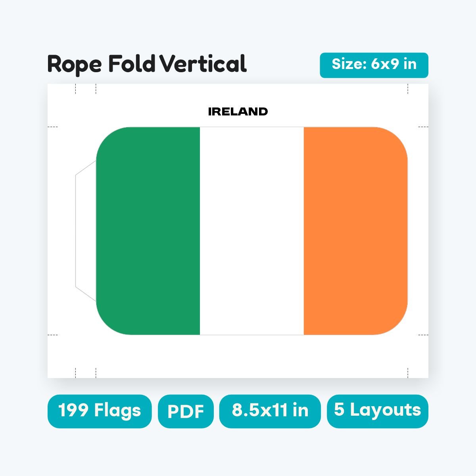Image resolution: width=476 pixels, height=476 pixels.
Task: Pick the white center stripe of the flag
Action: (x=252, y=231)
